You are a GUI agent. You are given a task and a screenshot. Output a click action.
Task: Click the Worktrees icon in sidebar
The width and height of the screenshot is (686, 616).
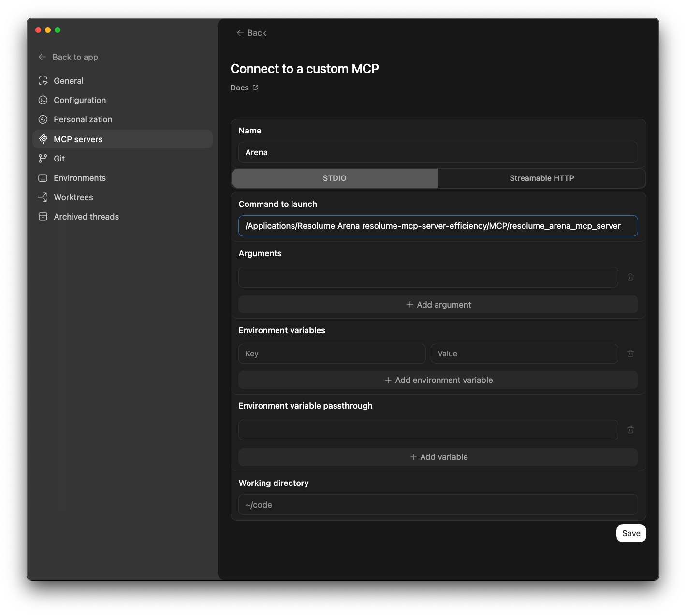[x=43, y=197]
